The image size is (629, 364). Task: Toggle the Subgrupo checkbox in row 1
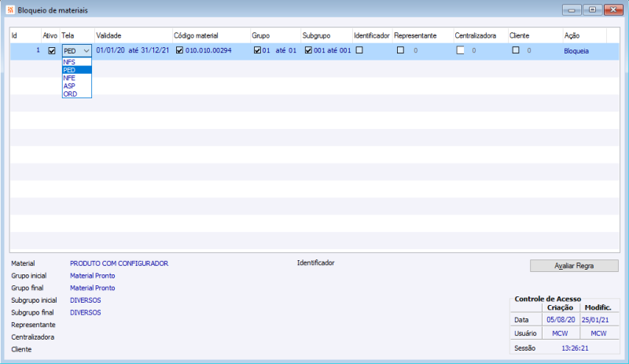[308, 50]
